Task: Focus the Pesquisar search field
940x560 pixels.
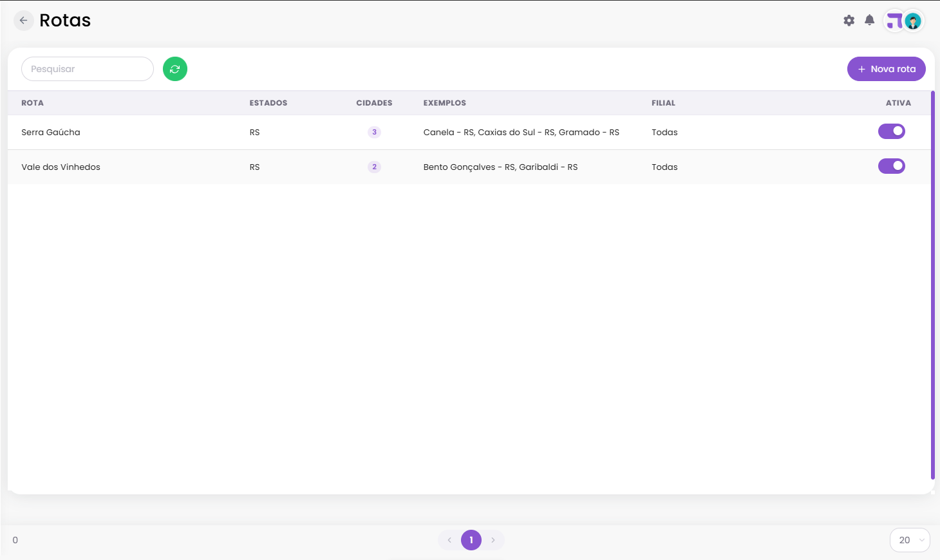Action: [x=88, y=69]
